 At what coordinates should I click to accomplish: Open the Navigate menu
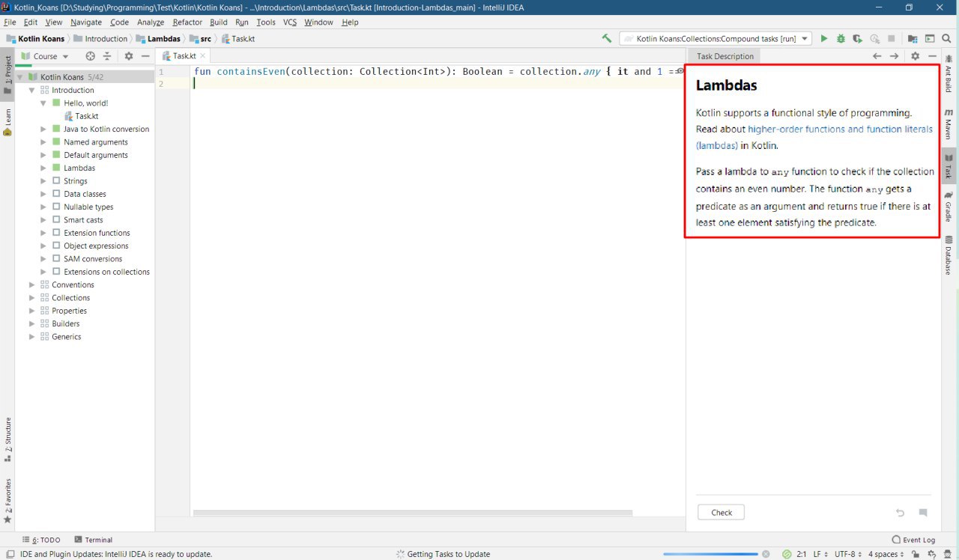pyautogui.click(x=86, y=22)
